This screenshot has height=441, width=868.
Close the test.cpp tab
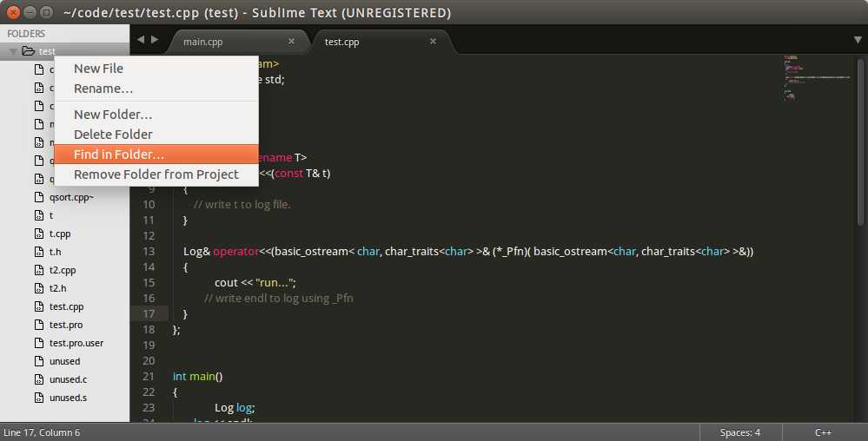(x=433, y=42)
